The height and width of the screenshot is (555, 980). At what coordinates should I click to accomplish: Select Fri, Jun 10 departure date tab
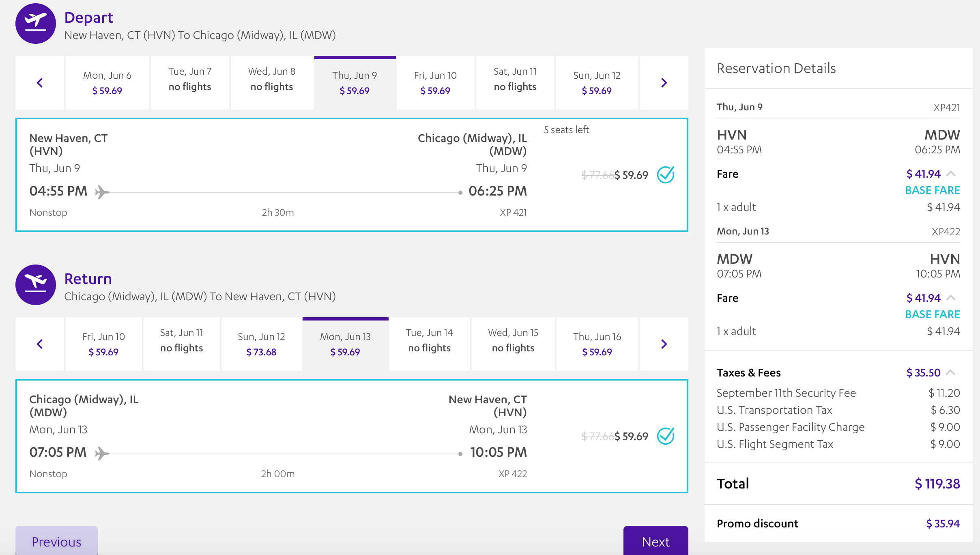tap(435, 83)
